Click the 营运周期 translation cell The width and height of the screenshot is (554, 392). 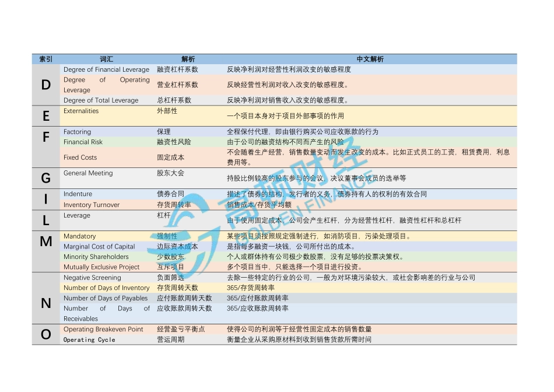(171, 339)
